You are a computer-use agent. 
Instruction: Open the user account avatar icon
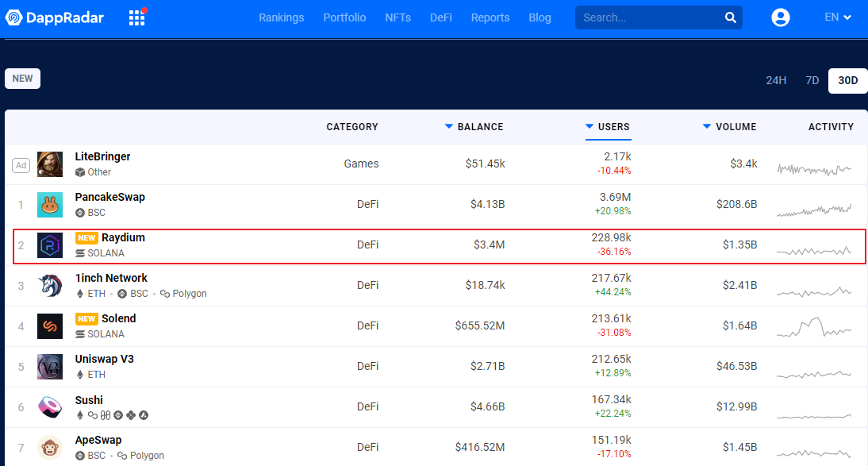tap(781, 17)
